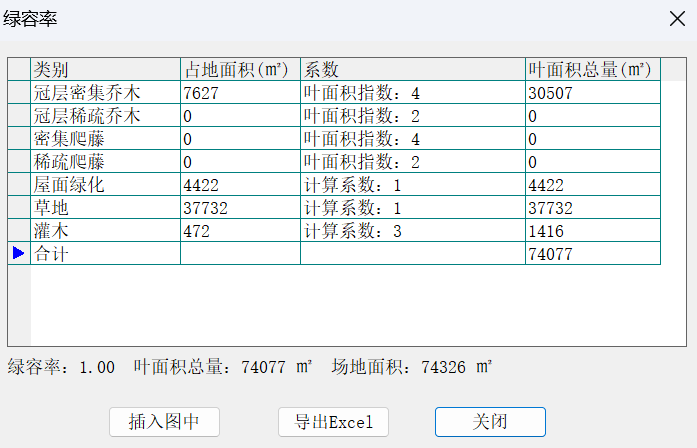
Task: Click the blue row indicator arrow at 合计
Action: (x=19, y=254)
